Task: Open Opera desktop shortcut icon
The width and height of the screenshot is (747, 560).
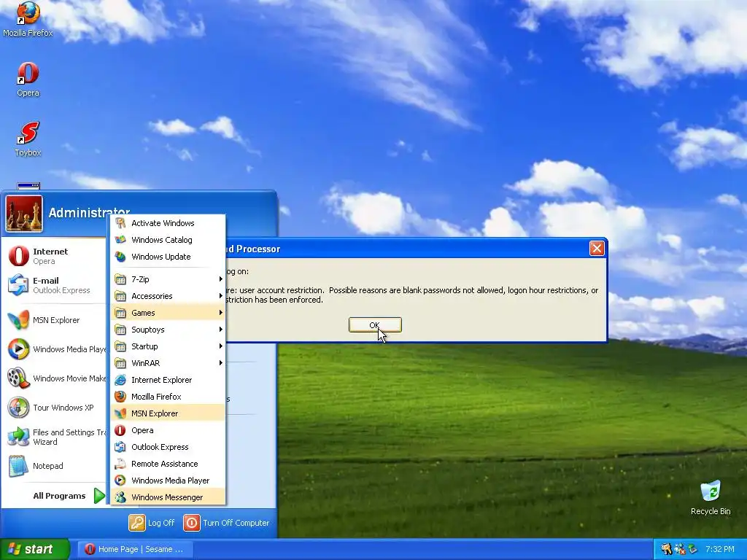Action: tap(28, 74)
